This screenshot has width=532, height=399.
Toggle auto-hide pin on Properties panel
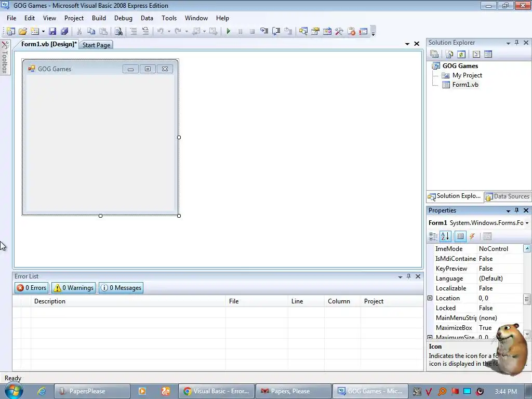[x=517, y=210]
